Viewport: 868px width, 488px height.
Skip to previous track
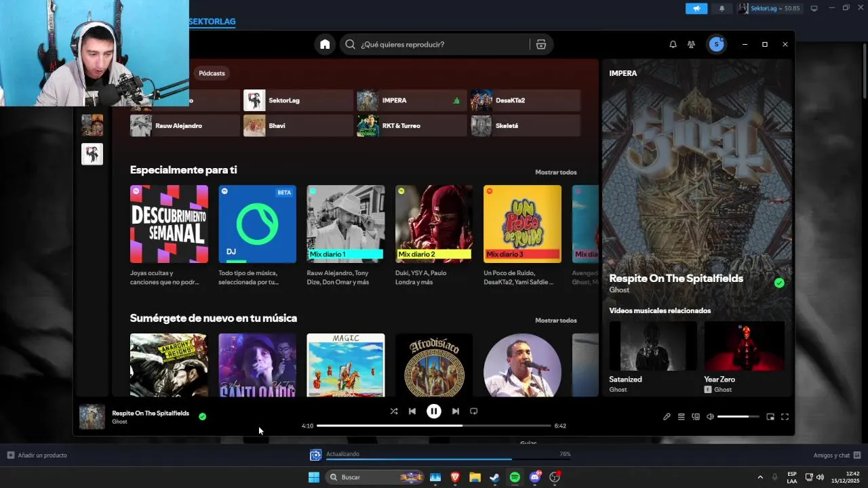point(412,411)
